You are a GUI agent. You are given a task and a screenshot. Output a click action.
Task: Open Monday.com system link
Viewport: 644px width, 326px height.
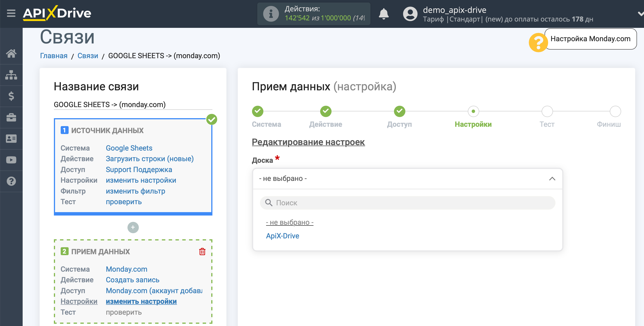pyautogui.click(x=127, y=269)
